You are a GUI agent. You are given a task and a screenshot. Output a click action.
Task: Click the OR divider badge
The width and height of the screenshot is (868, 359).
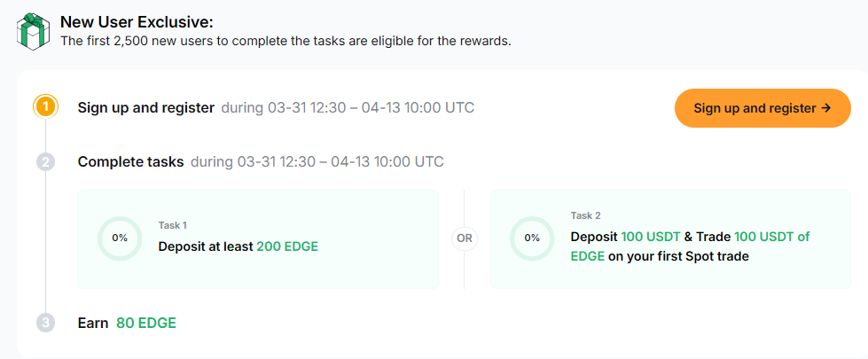[x=465, y=238]
